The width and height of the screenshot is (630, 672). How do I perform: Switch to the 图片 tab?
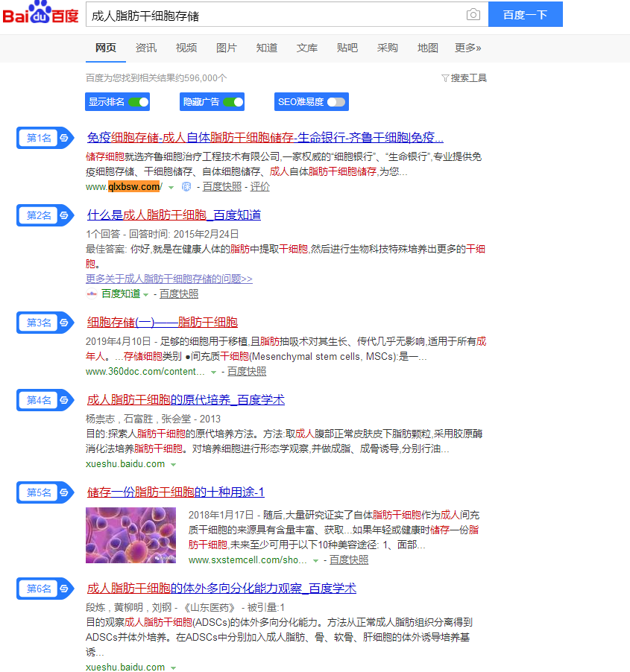point(227,48)
